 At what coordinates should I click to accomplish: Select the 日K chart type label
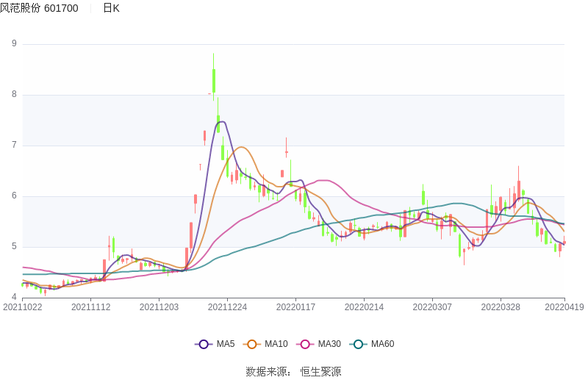coord(111,8)
